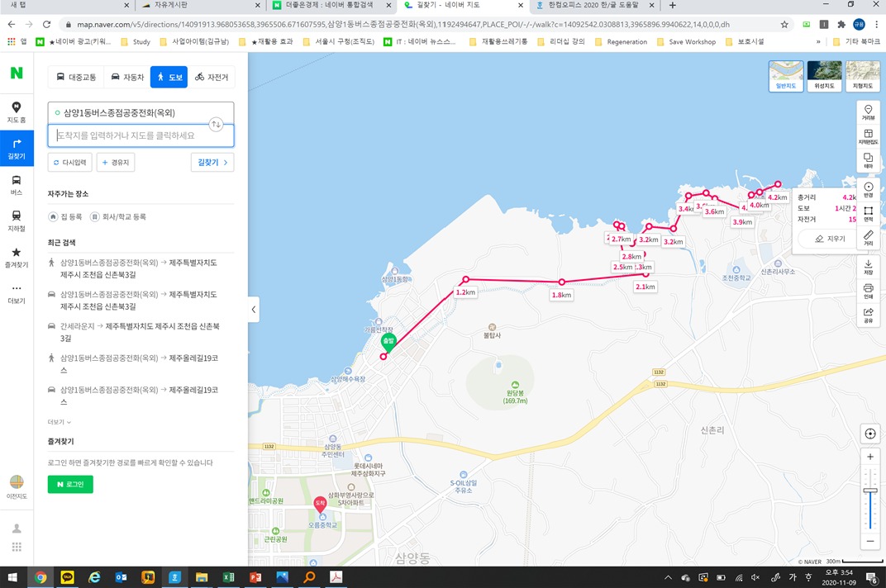Open new browser tab
The image size is (886, 588).
click(x=673, y=5)
